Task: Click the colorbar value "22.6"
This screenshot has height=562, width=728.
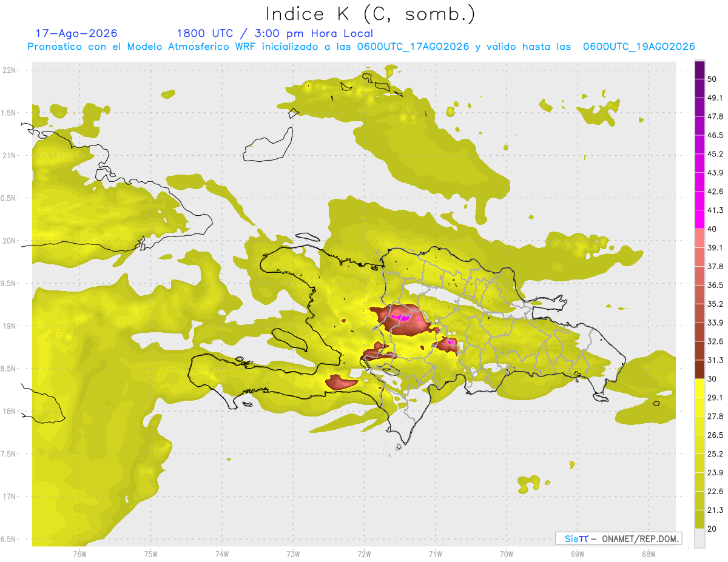Action: (715, 491)
